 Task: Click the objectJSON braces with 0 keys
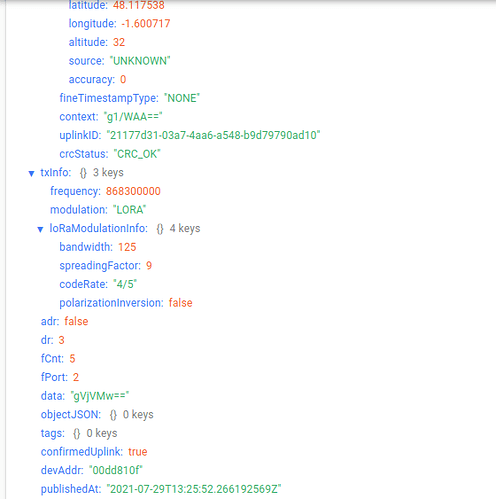pyautogui.click(x=113, y=415)
